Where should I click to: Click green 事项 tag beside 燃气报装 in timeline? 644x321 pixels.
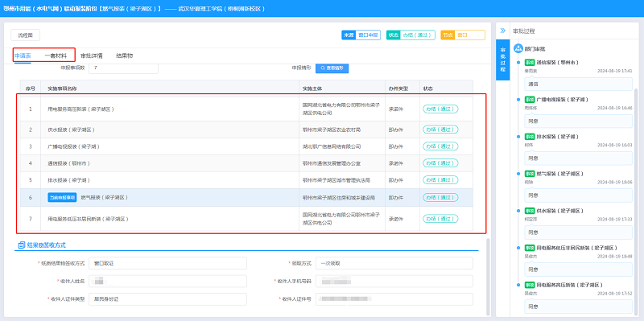click(x=530, y=174)
